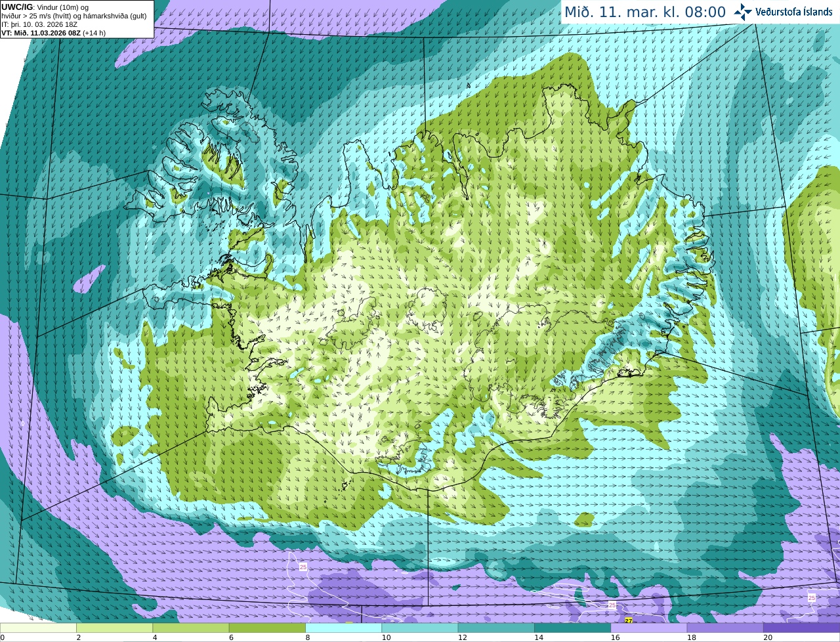Select the 16–18 m/s lavender legend swatch
The image size is (840, 642).
(x=649, y=628)
